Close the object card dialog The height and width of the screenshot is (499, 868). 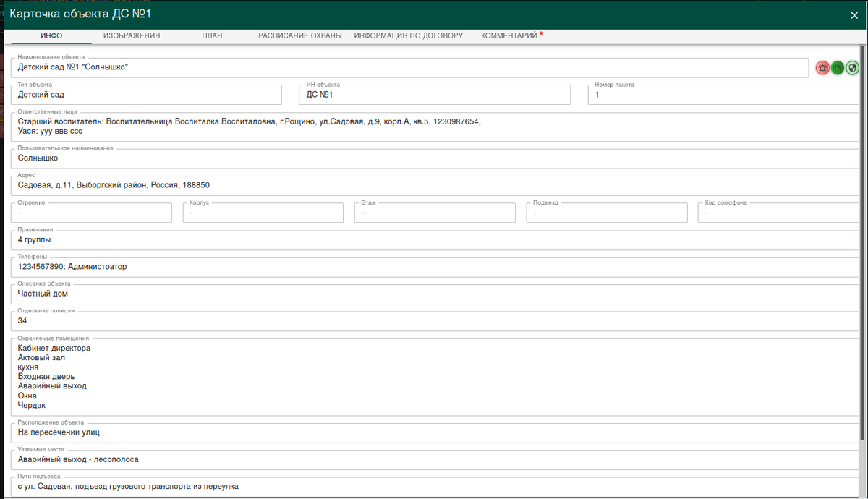[854, 15]
